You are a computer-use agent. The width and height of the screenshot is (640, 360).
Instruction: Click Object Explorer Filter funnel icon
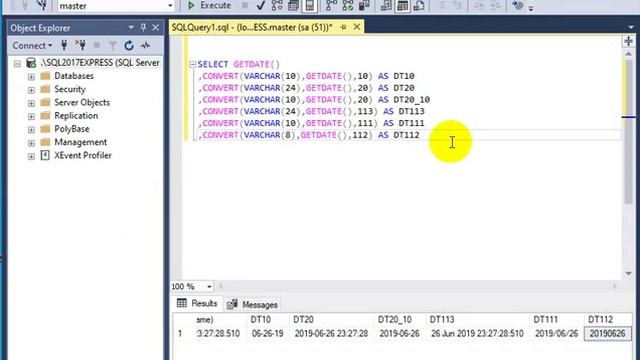113,45
